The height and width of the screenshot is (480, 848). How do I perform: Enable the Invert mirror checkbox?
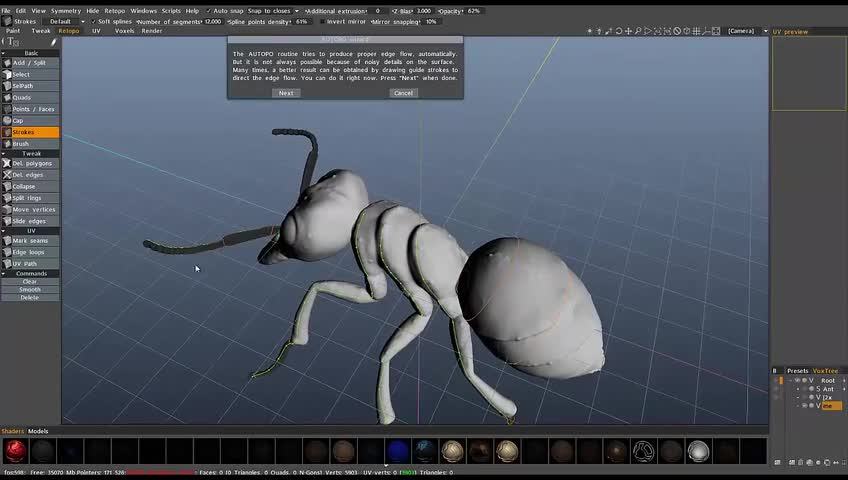(322, 21)
